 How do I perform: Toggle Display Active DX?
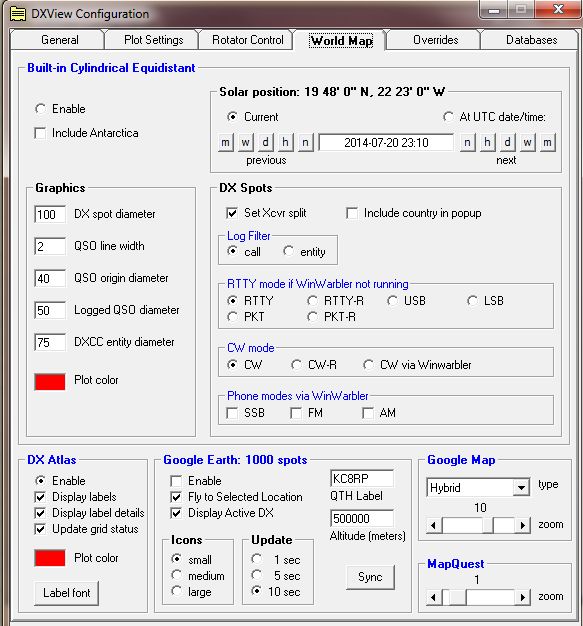tap(176, 513)
